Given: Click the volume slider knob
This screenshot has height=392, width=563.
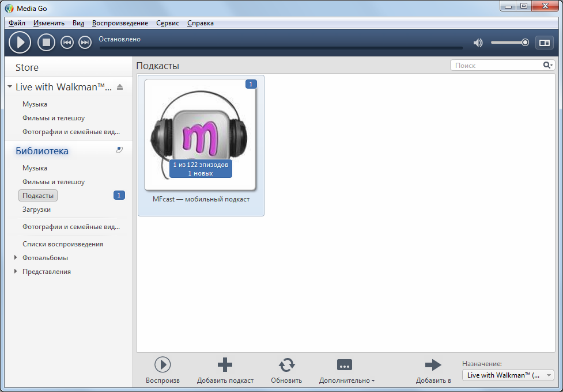Looking at the screenshot, I should click(525, 43).
